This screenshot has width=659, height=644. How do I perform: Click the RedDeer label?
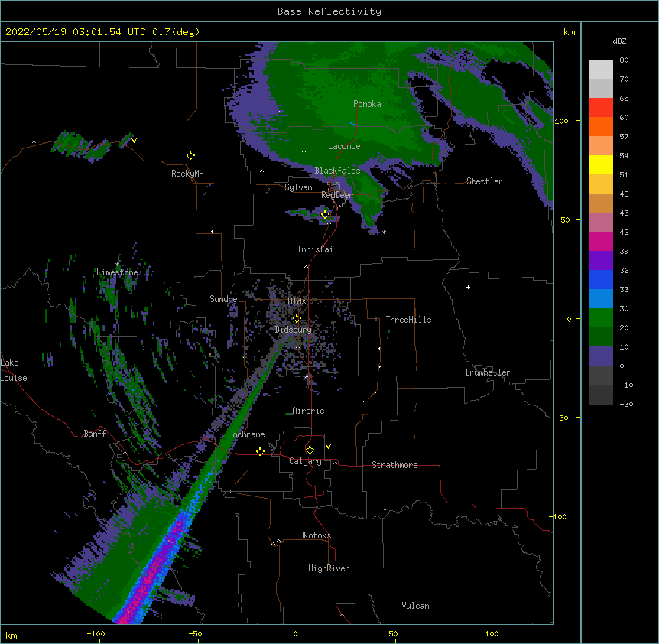(x=336, y=195)
